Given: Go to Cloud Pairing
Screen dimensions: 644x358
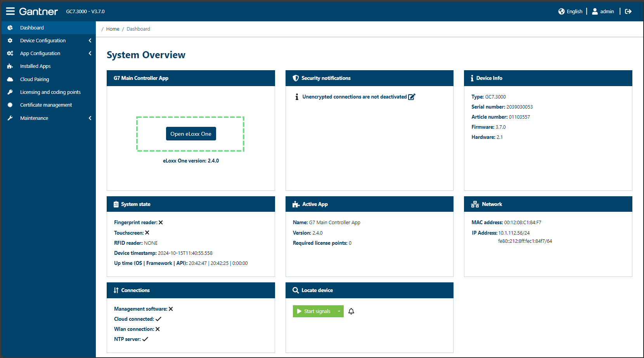Looking at the screenshot, I should (48, 79).
